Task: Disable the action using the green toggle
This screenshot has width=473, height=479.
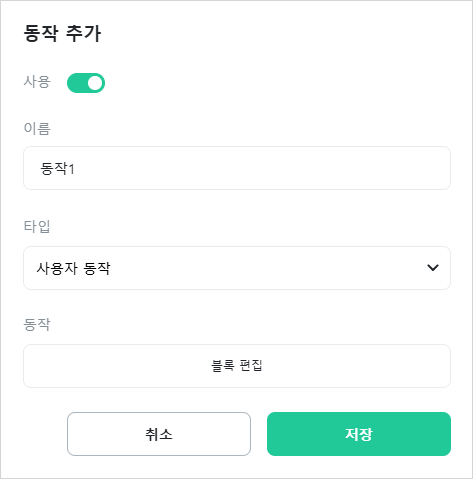Action: [x=86, y=83]
